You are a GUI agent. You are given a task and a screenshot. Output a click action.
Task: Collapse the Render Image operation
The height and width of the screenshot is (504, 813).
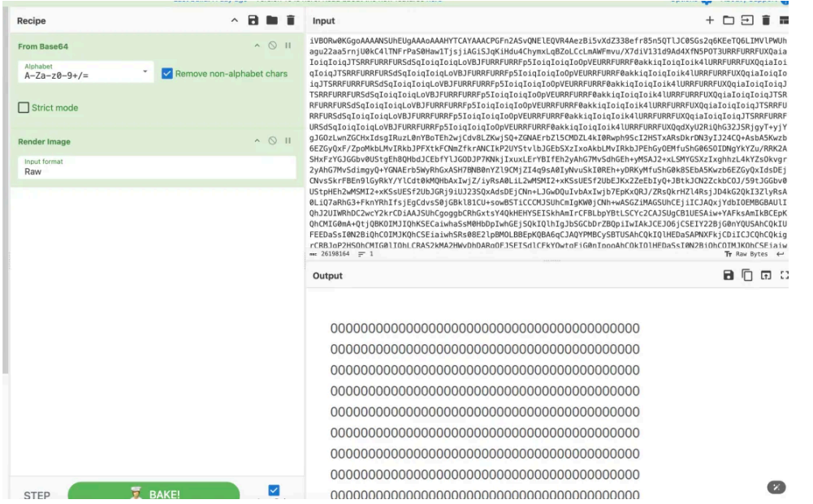tap(257, 141)
